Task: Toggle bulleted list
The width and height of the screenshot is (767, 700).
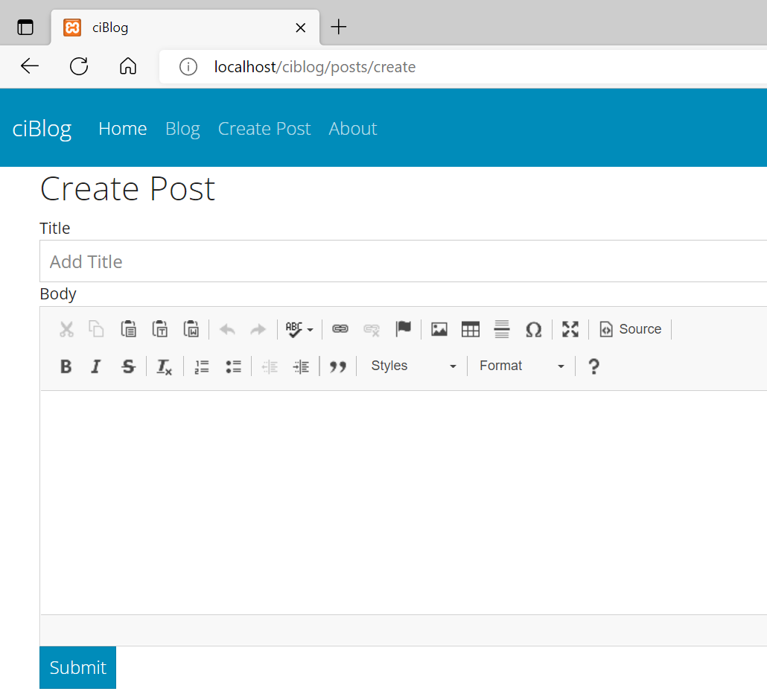Action: [233, 366]
